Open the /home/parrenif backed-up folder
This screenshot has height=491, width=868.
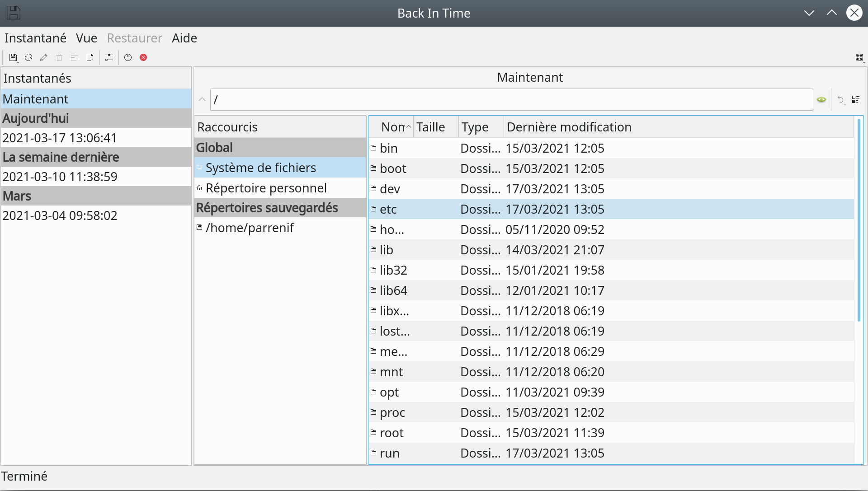tap(250, 228)
